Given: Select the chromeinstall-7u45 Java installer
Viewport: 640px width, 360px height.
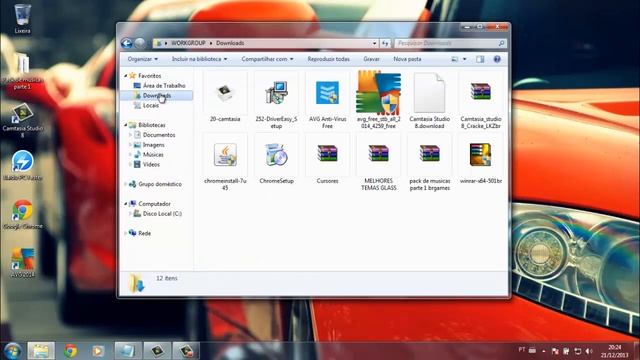Looking at the screenshot, I should (x=225, y=155).
